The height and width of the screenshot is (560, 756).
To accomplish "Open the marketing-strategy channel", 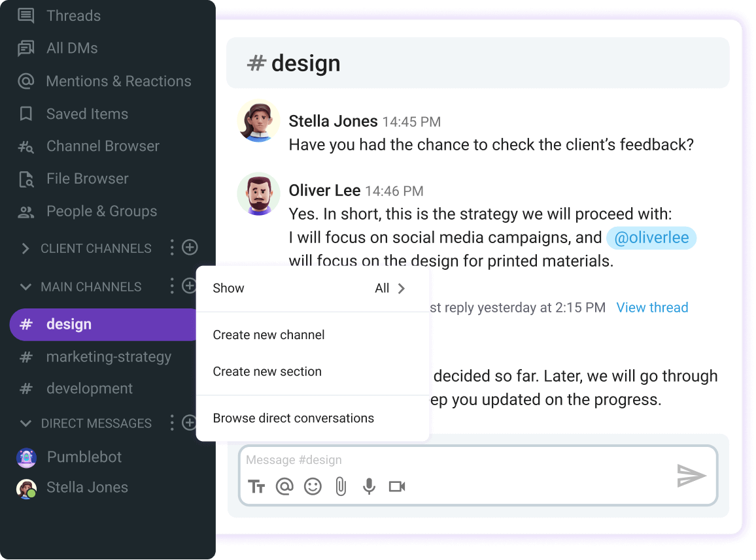I will coord(109,357).
